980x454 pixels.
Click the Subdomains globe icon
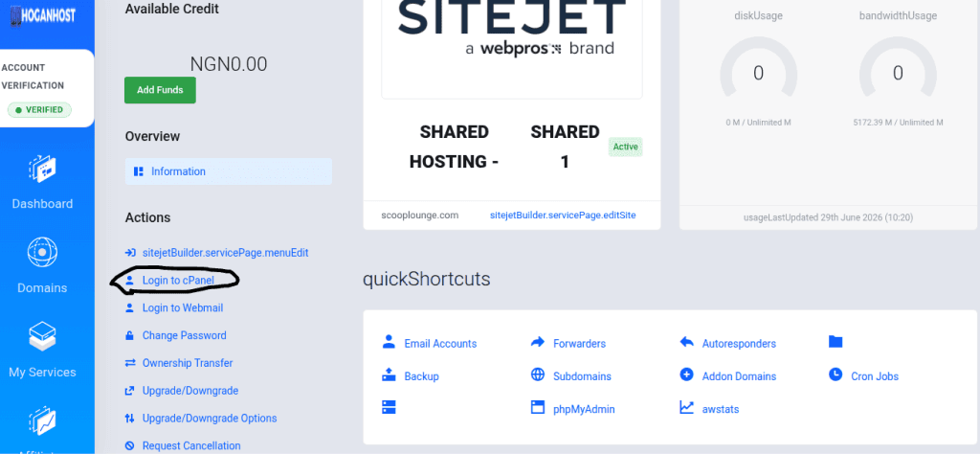pos(538,375)
